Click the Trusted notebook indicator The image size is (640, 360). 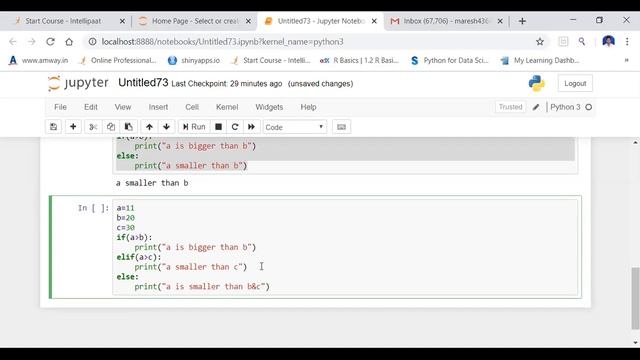coord(510,107)
